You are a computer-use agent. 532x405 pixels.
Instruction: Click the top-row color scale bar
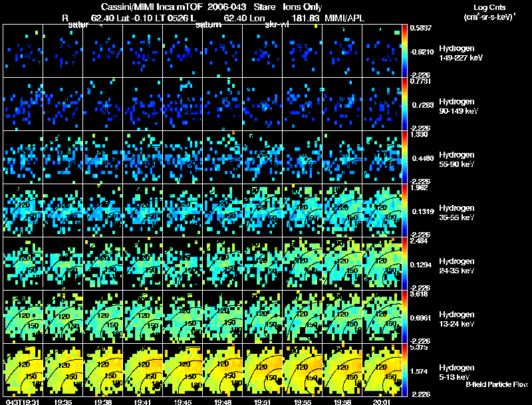pyautogui.click(x=404, y=51)
